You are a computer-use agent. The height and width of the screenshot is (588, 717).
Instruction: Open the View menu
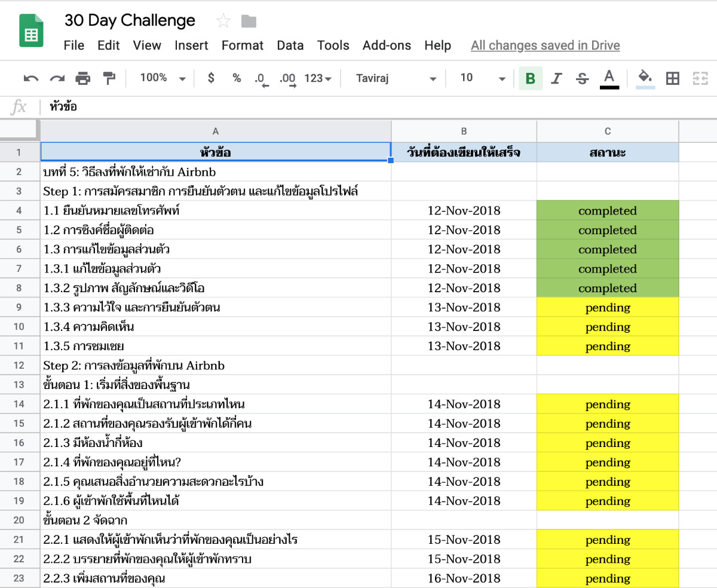147,45
